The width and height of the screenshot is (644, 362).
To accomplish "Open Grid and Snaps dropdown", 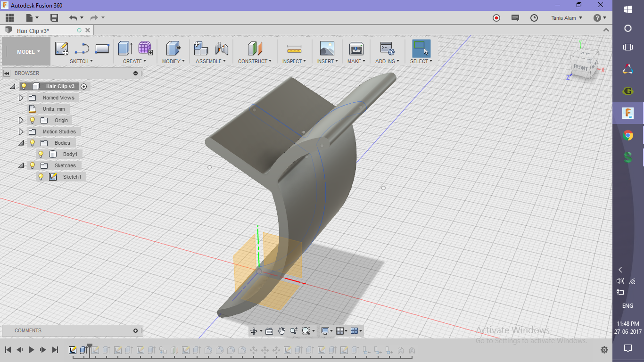I will click(x=342, y=331).
